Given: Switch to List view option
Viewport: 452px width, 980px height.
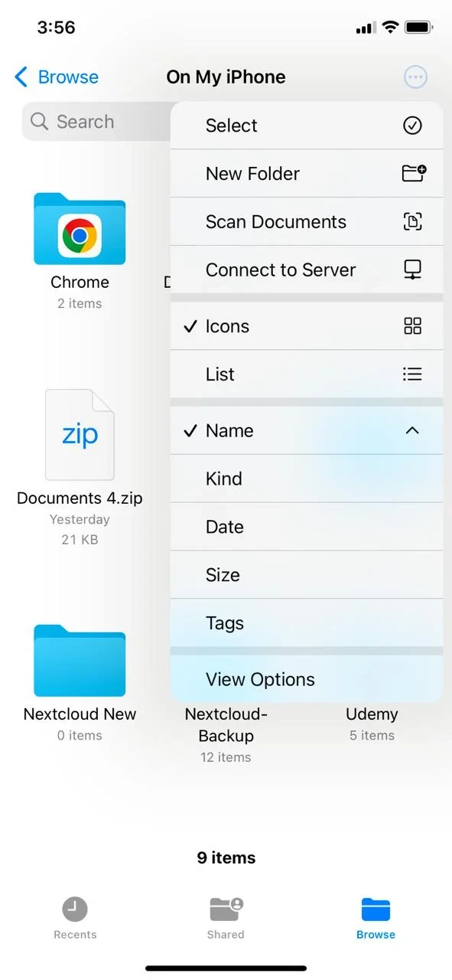Looking at the screenshot, I should tap(307, 374).
